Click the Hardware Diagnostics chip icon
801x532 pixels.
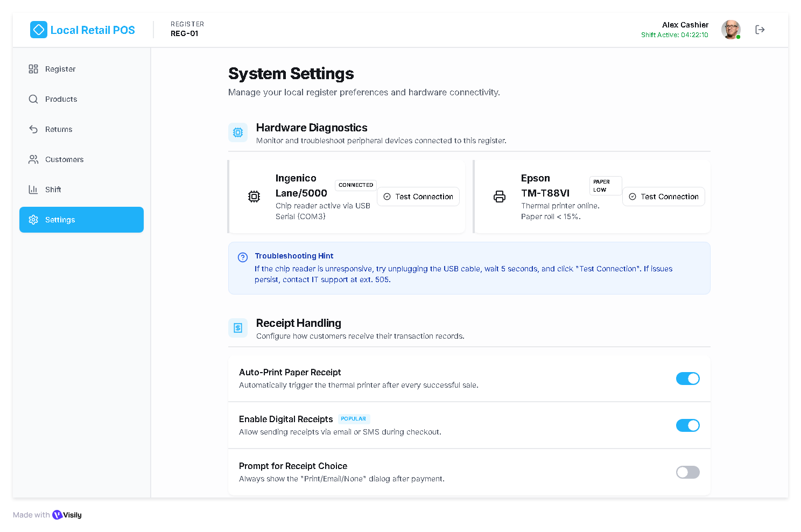pyautogui.click(x=238, y=132)
